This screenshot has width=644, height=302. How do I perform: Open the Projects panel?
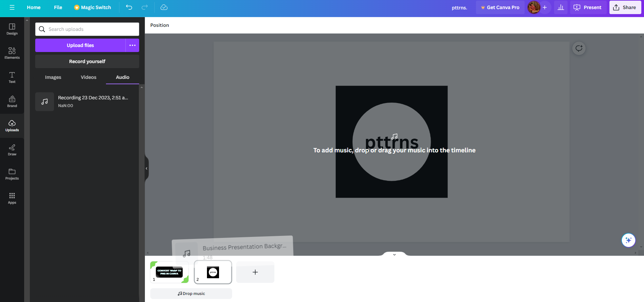12,174
